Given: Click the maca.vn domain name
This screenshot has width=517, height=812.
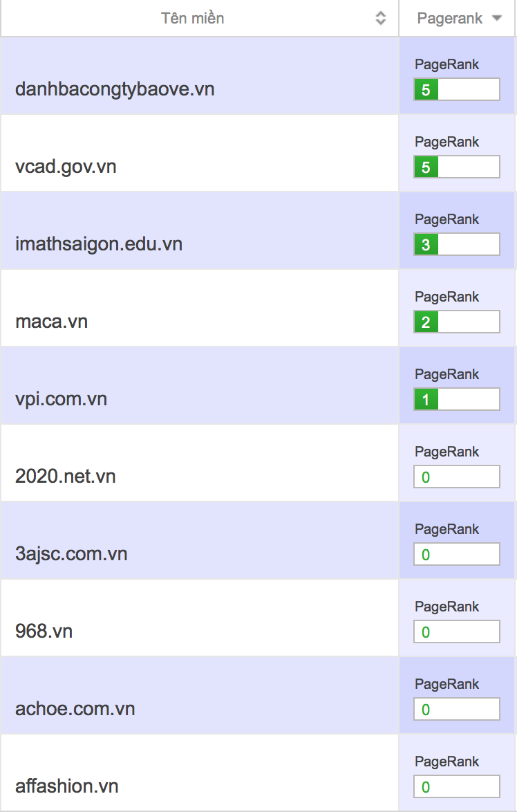Looking at the screenshot, I should pos(52,322).
